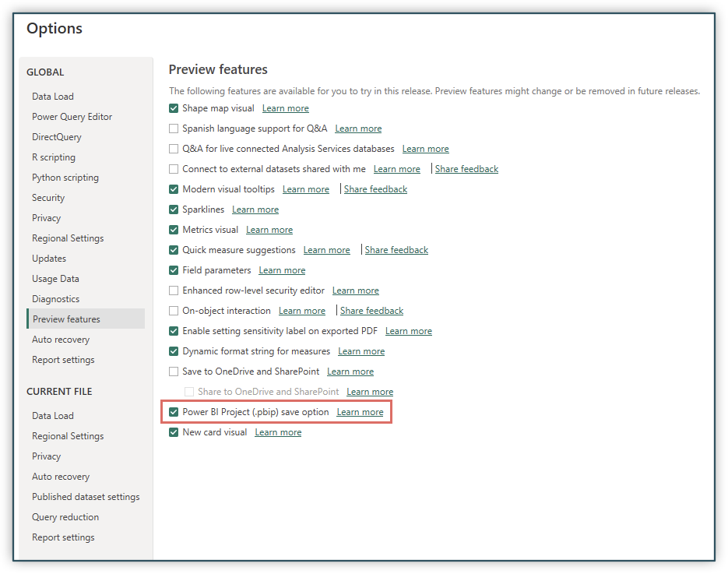This screenshot has width=728, height=574.
Task: Open Learn more for Spanish language support
Action: (358, 129)
